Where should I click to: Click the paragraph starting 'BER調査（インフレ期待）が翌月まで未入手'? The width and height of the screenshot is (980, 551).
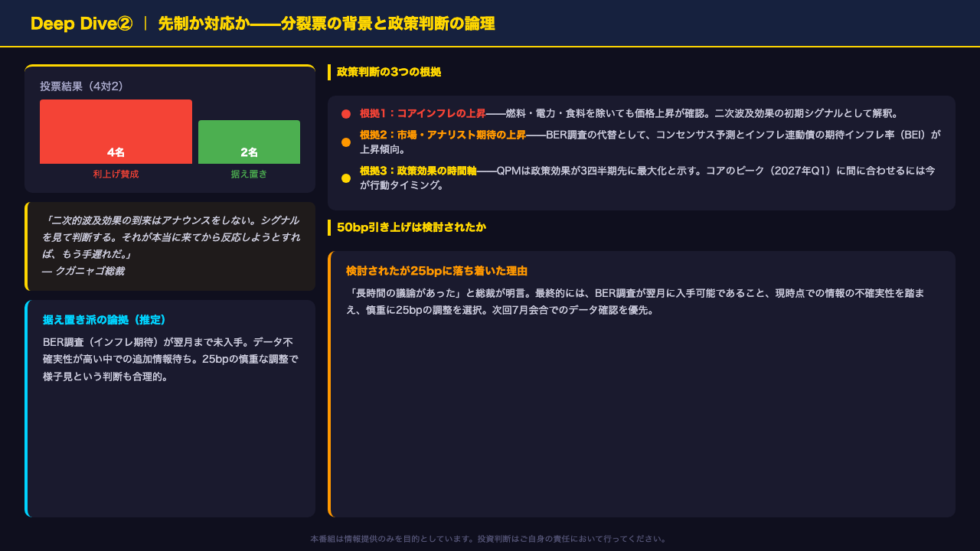click(171, 359)
